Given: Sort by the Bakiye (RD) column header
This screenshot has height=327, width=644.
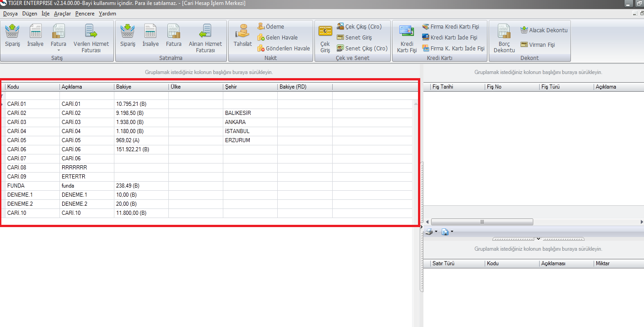Looking at the screenshot, I should click(305, 87).
